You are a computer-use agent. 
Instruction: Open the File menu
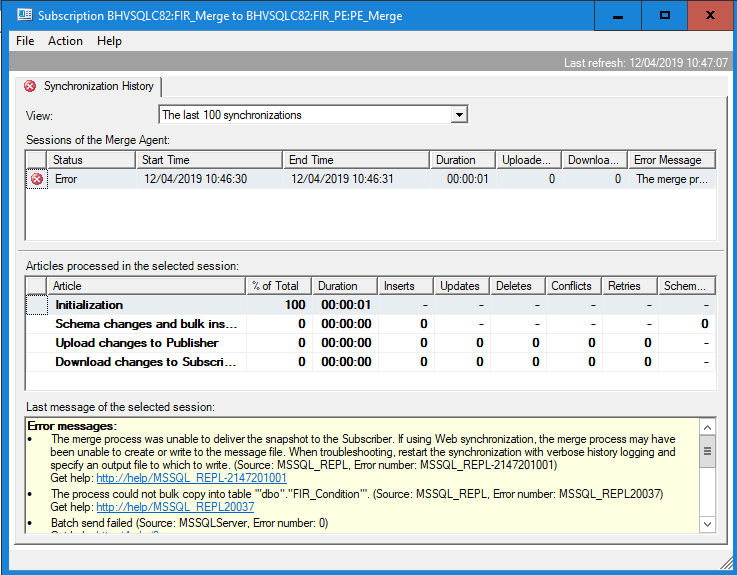click(x=25, y=41)
